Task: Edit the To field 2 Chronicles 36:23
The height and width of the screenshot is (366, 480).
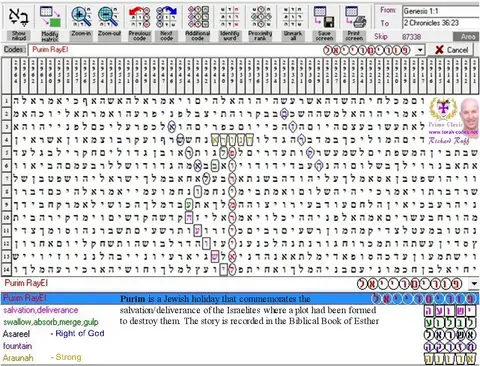Action: pyautogui.click(x=441, y=23)
